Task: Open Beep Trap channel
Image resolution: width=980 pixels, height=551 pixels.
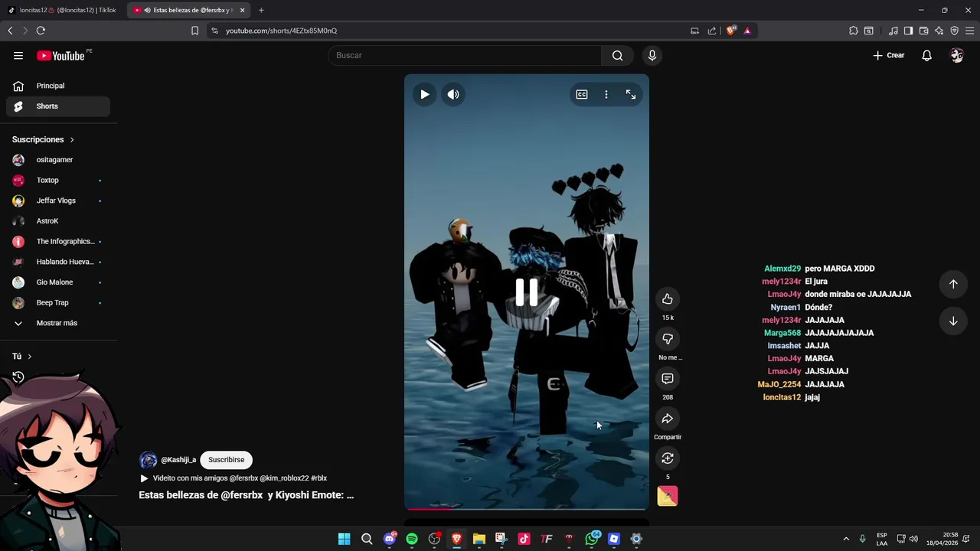Action: coord(58,303)
